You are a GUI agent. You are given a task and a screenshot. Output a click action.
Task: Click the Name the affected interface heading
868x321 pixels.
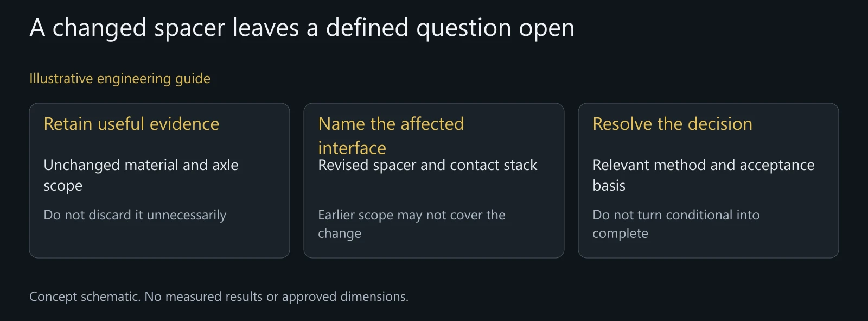point(391,136)
